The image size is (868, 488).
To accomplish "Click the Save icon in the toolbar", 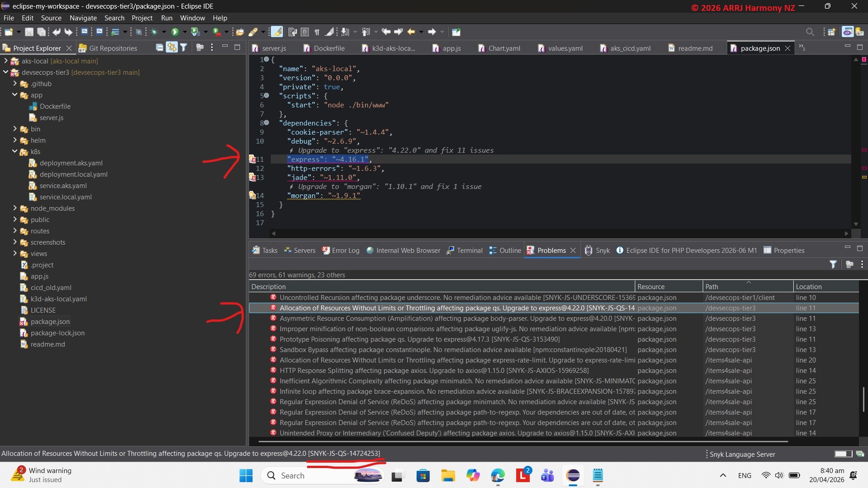I will tap(29, 32).
